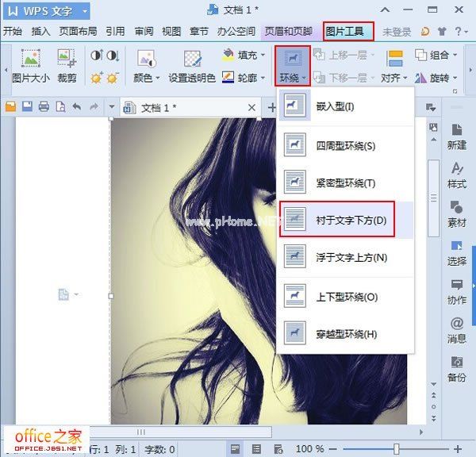476x457 pixels.
Task: Pick 浮于文字上方(N) wrap option
Action: 345,257
